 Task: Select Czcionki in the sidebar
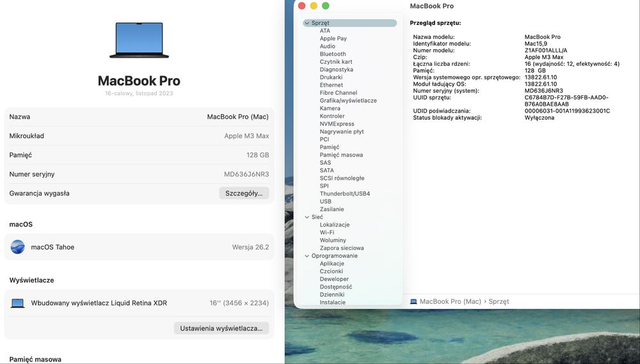(x=331, y=271)
